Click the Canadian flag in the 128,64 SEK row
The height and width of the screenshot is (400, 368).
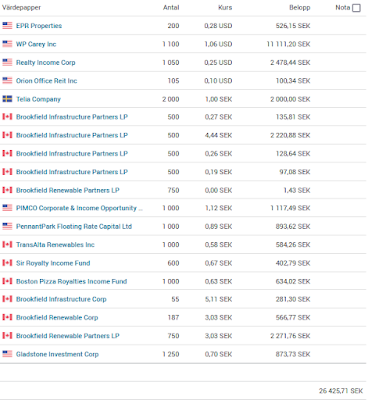[x=7, y=153]
